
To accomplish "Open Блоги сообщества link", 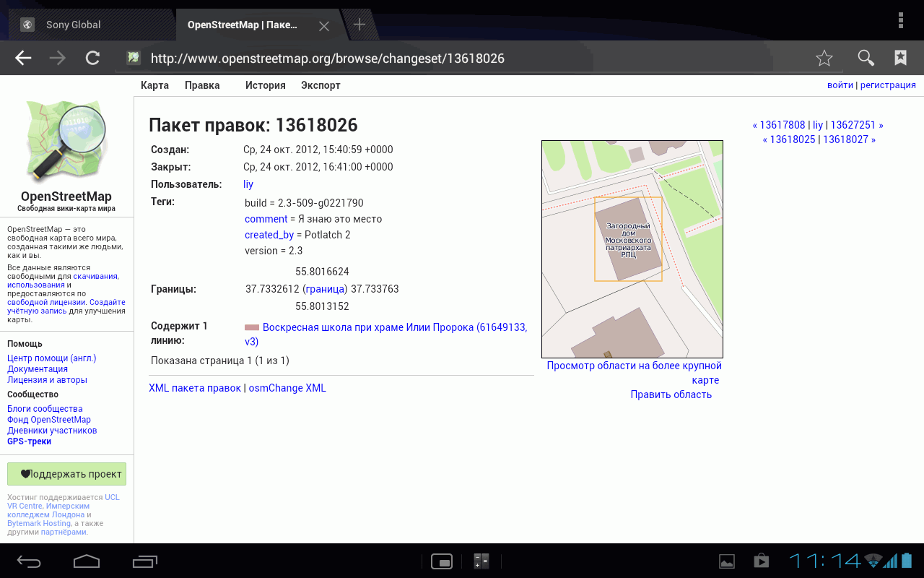I will pyautogui.click(x=45, y=409).
